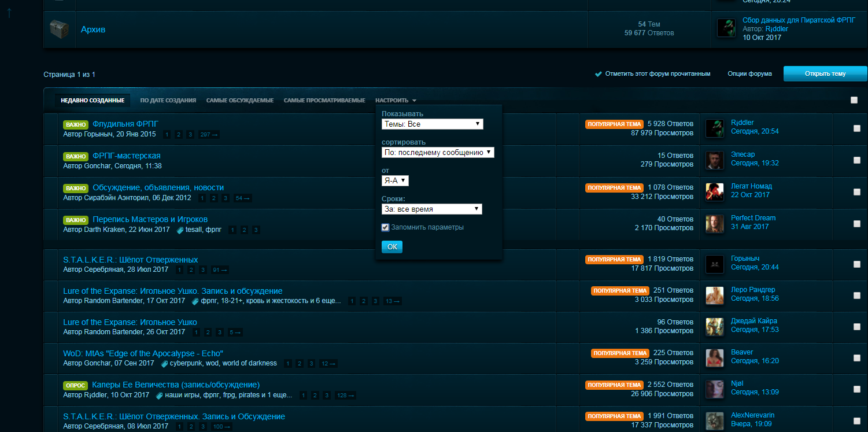Confirm filter settings with OK button
Screen dimensions: 868x432
[x=392, y=247]
